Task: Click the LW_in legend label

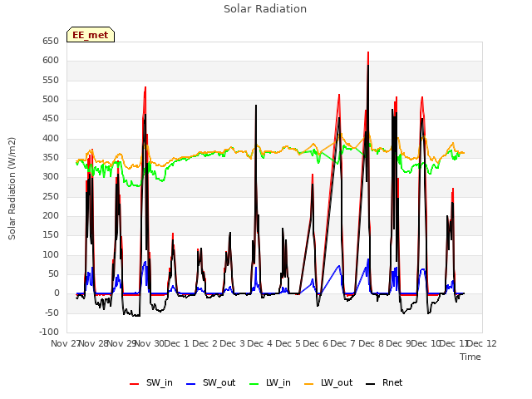Action: click(x=278, y=382)
